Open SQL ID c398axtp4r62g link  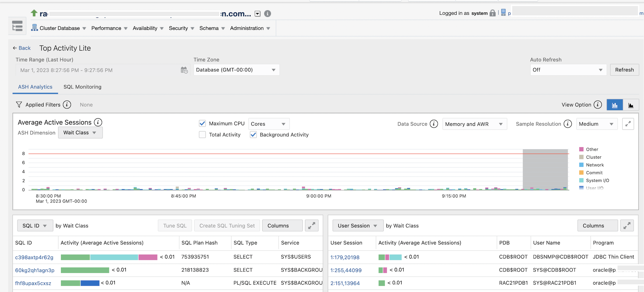[x=34, y=258]
